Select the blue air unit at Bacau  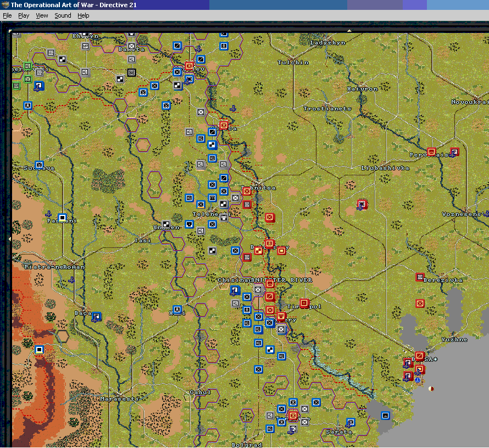click(x=97, y=316)
